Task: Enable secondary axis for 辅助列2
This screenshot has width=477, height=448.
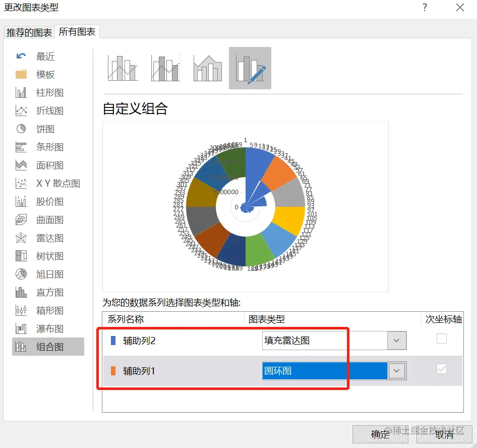Action: pos(441,339)
